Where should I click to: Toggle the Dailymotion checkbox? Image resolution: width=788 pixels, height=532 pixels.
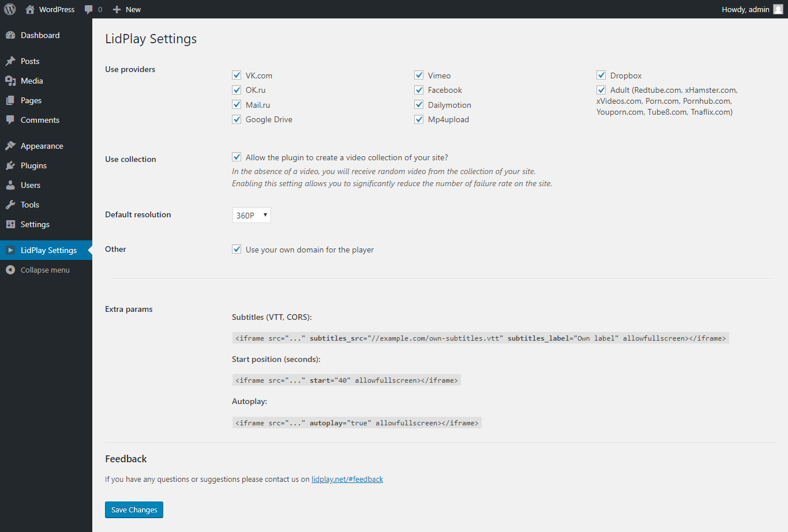point(419,104)
